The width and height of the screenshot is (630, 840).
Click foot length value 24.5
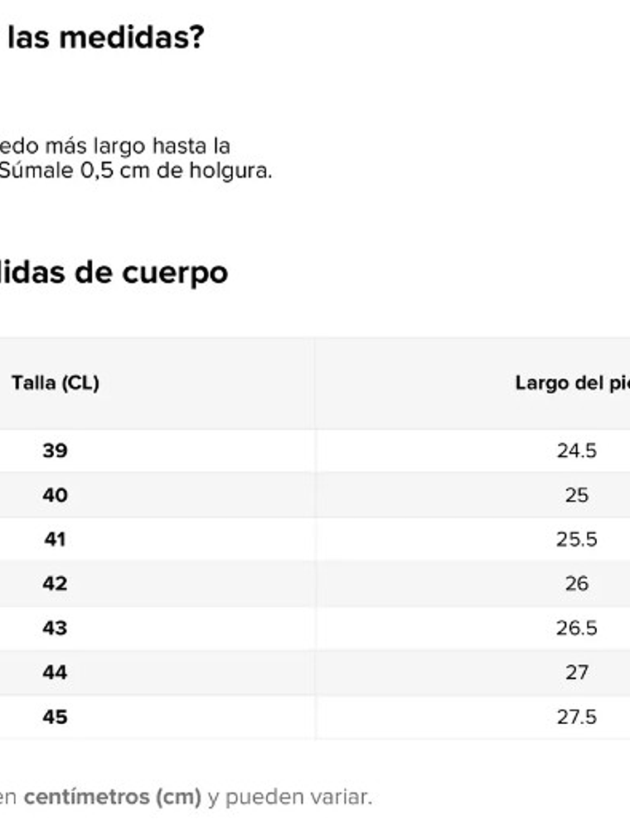[x=576, y=451]
